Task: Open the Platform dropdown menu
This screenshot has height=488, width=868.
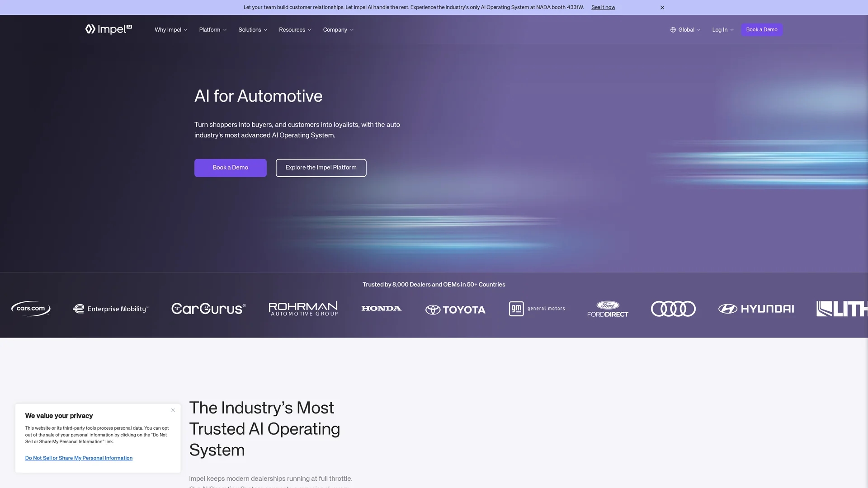Action: [x=213, y=30]
